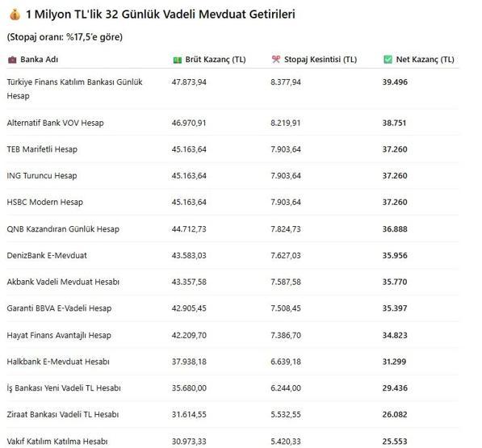Select 'Garanti BBVA E-Vadeli Hesap' row name

coord(59,308)
